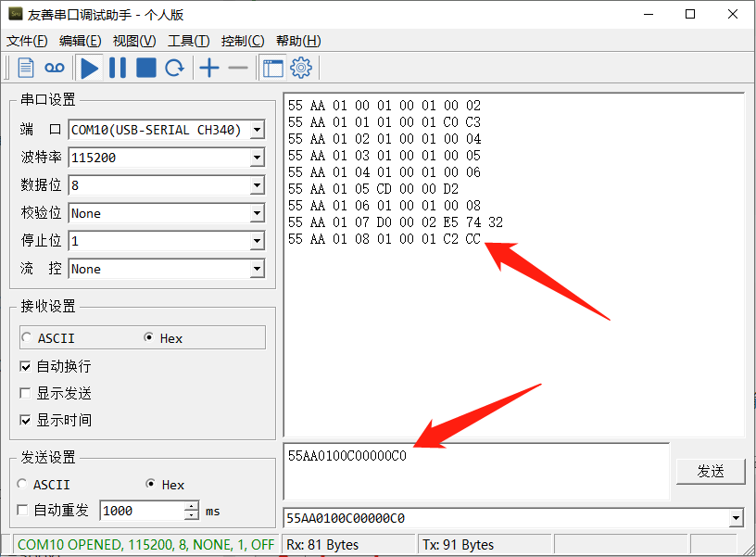Viewport: 756px width, 557px height.
Task: Open the COM10 port dropdown
Action: point(257,131)
